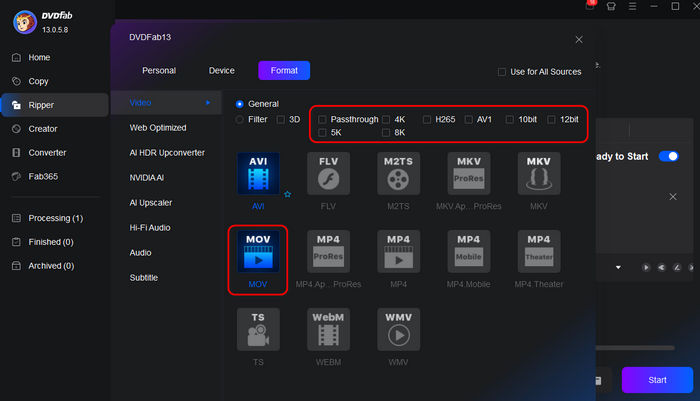Select the MOV format icon
The width and height of the screenshot is (700, 401).
pos(258,251)
